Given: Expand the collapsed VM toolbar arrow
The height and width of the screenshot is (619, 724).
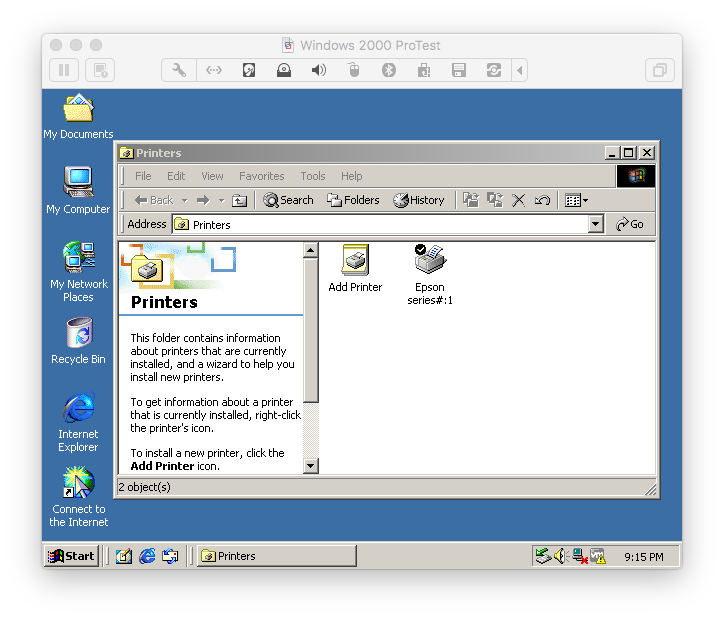Looking at the screenshot, I should [519, 70].
